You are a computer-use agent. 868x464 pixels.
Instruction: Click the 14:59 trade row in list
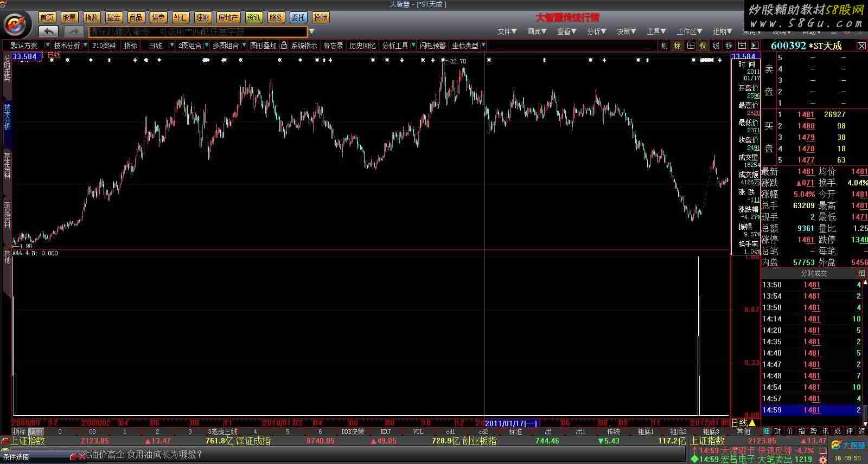[x=812, y=410]
